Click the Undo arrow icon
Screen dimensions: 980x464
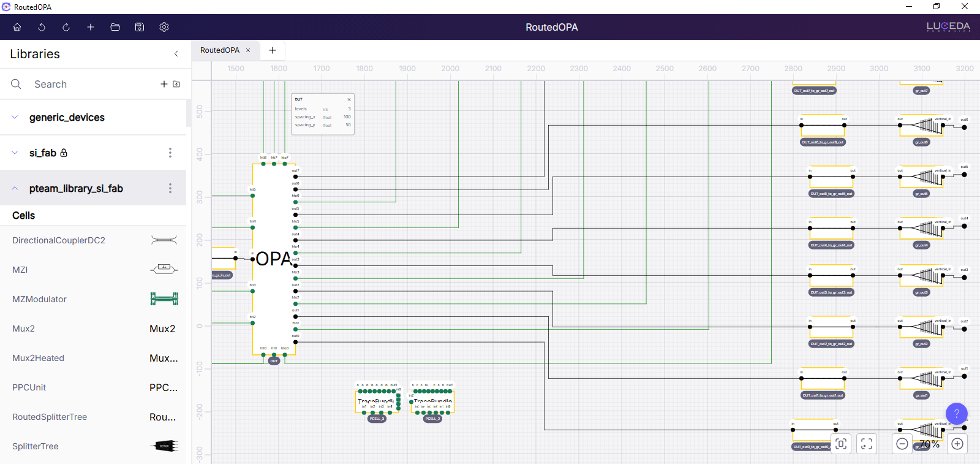(42, 27)
